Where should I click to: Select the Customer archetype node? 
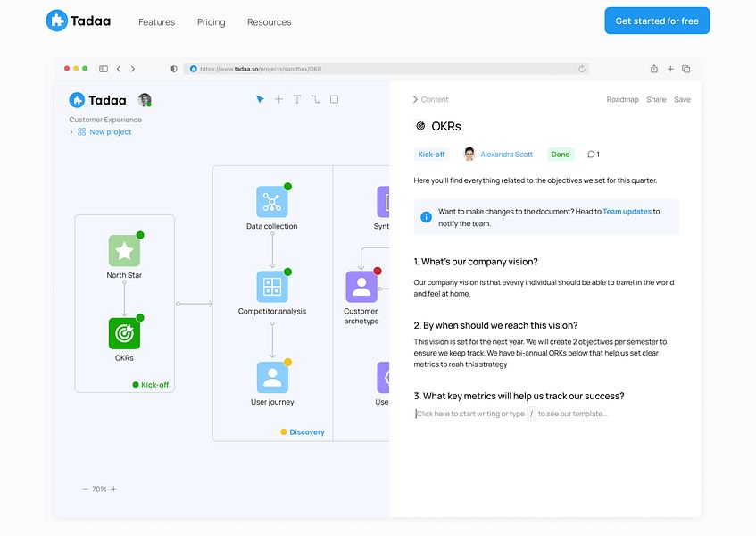coord(361,287)
